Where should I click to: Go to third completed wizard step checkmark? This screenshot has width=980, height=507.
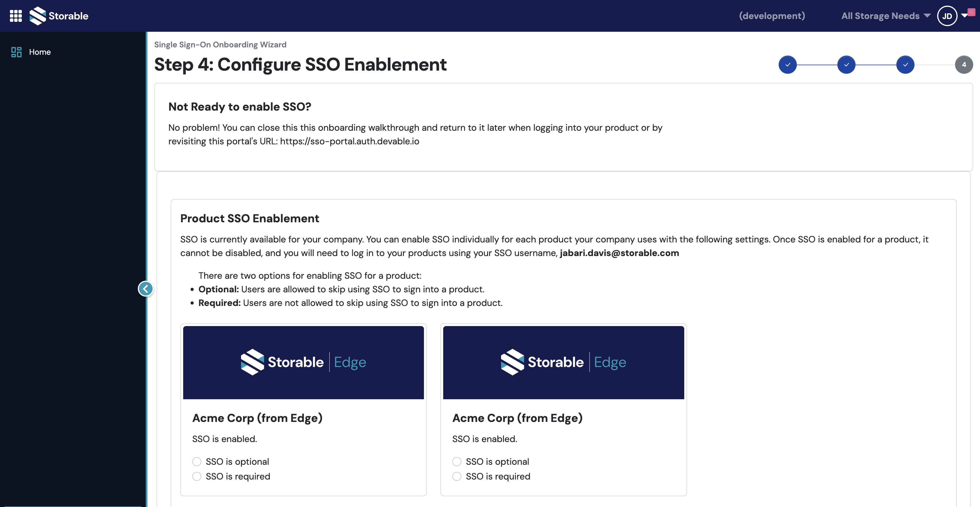point(905,65)
